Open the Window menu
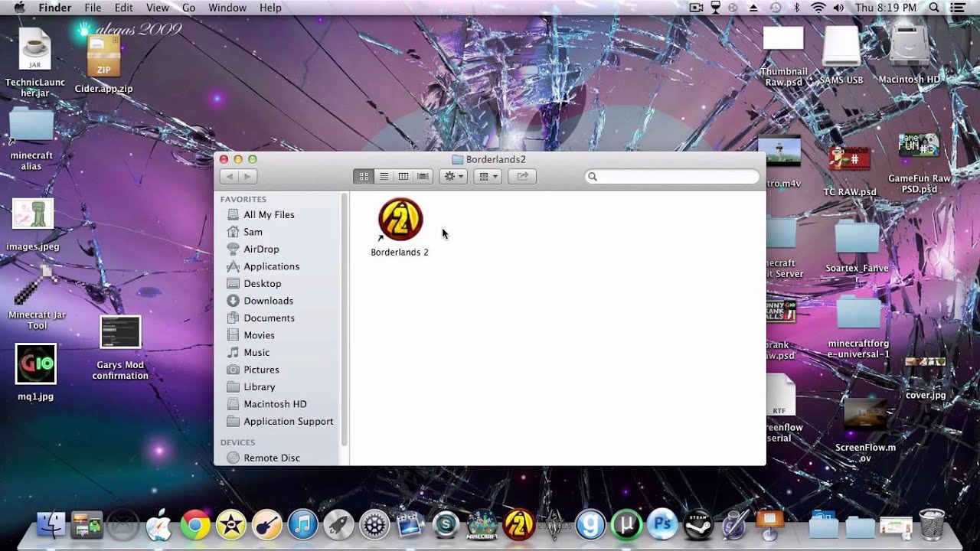 click(x=227, y=8)
